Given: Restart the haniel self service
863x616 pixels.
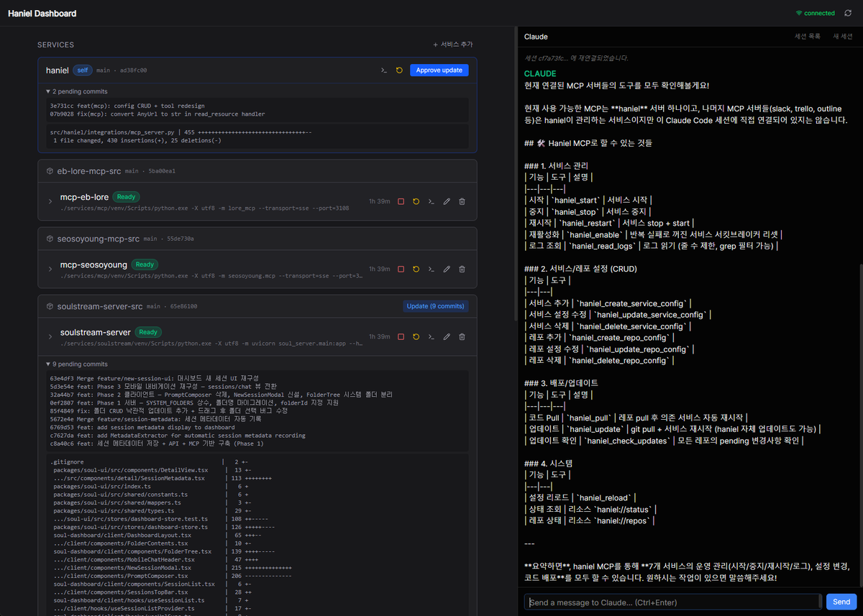Looking at the screenshot, I should (399, 70).
